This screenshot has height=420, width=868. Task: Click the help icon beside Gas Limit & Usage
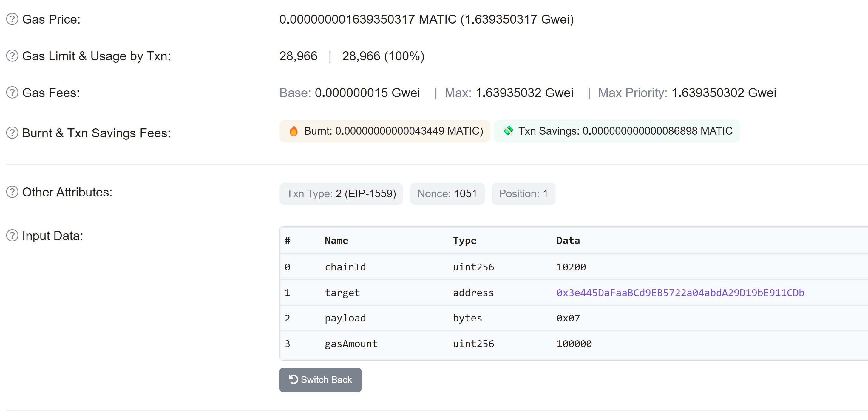[x=12, y=56]
